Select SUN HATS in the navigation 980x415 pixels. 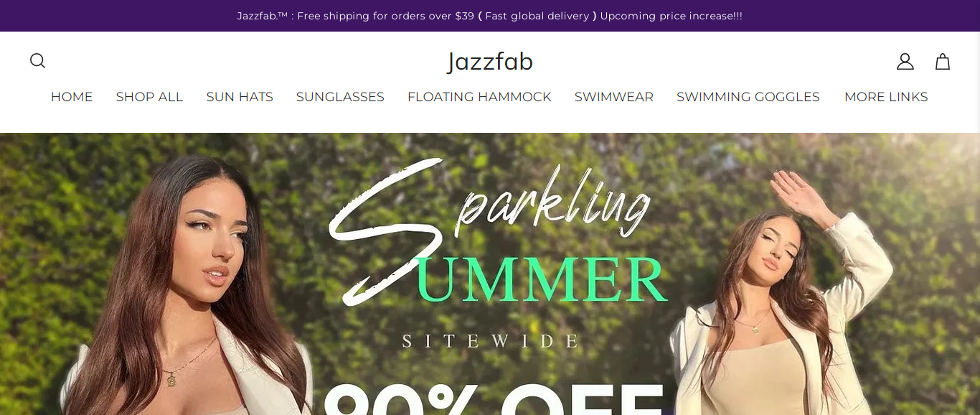click(x=240, y=97)
